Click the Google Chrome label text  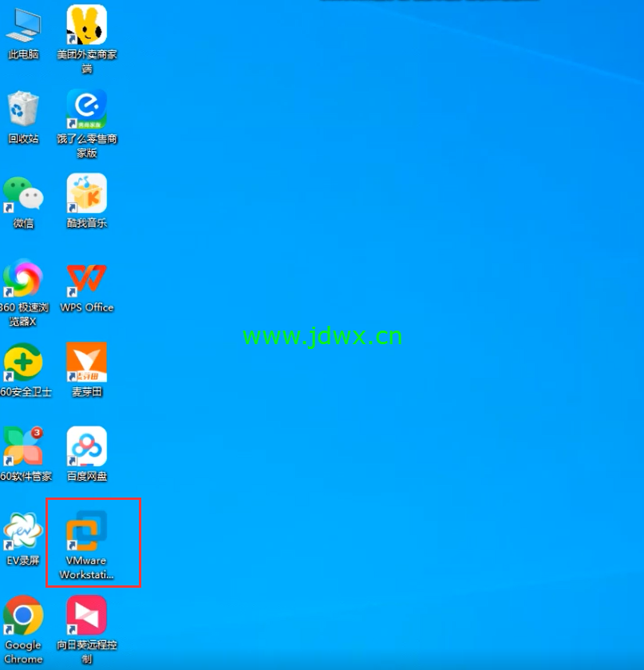pyautogui.click(x=23, y=652)
